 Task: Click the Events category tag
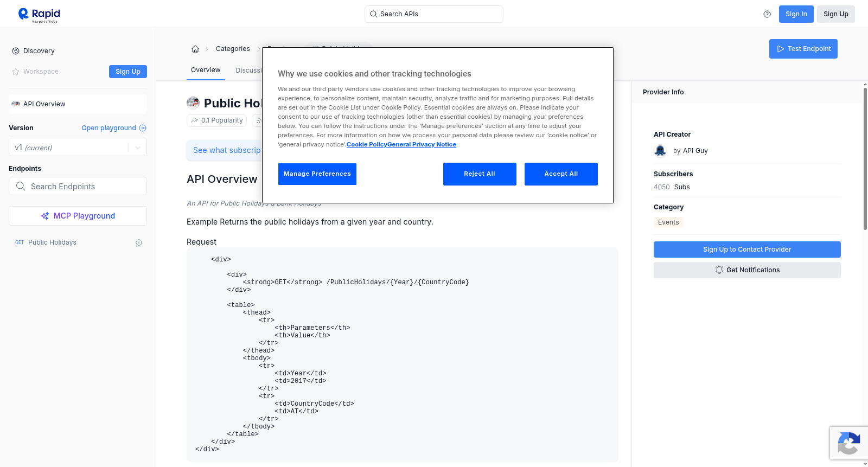(x=668, y=222)
